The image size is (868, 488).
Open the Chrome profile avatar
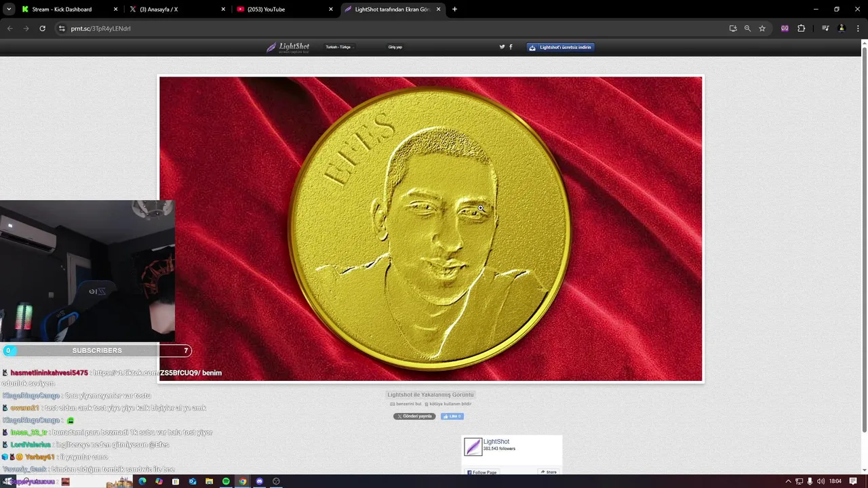(842, 28)
